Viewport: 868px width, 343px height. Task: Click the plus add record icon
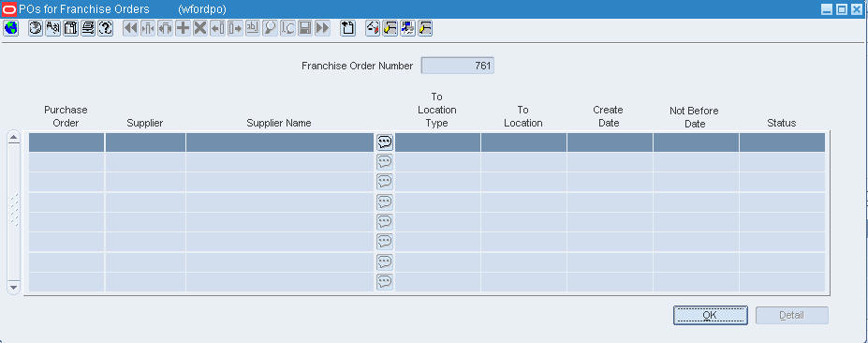pos(183,28)
